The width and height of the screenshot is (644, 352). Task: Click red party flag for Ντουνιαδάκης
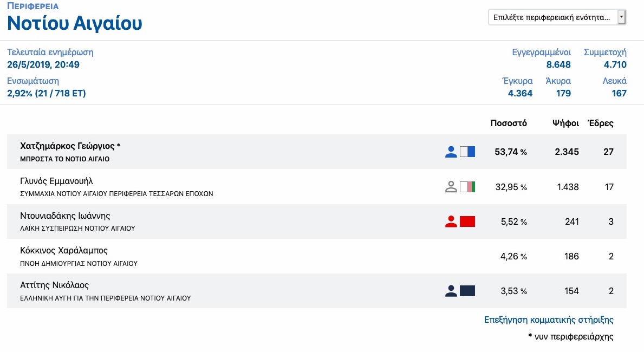point(467,221)
